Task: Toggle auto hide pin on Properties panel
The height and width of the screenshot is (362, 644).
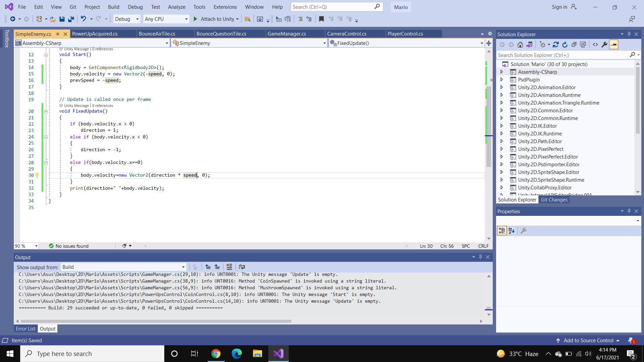Action: tap(629, 211)
